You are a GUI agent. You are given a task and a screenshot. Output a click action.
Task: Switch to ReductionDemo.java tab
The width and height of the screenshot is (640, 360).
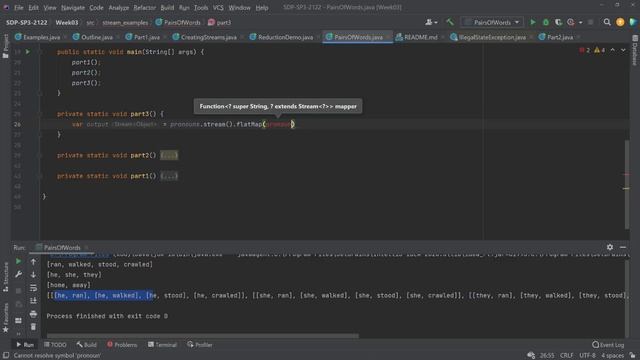tap(282, 37)
